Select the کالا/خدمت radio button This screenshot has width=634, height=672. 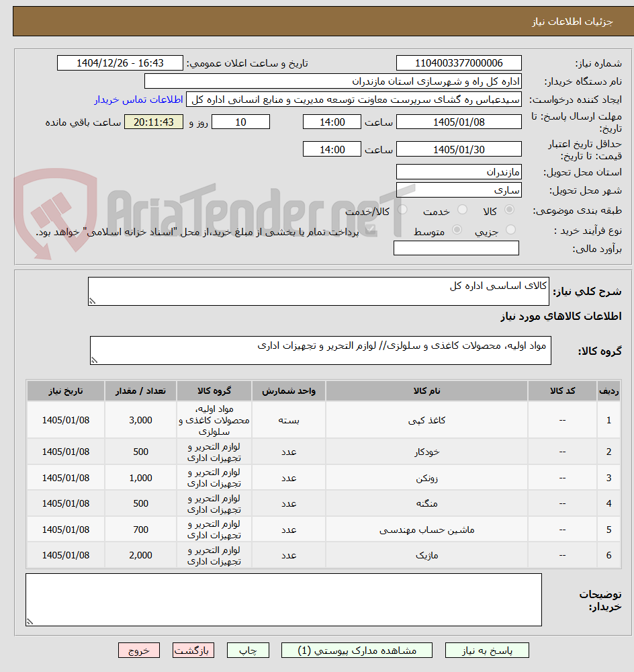pos(402,210)
